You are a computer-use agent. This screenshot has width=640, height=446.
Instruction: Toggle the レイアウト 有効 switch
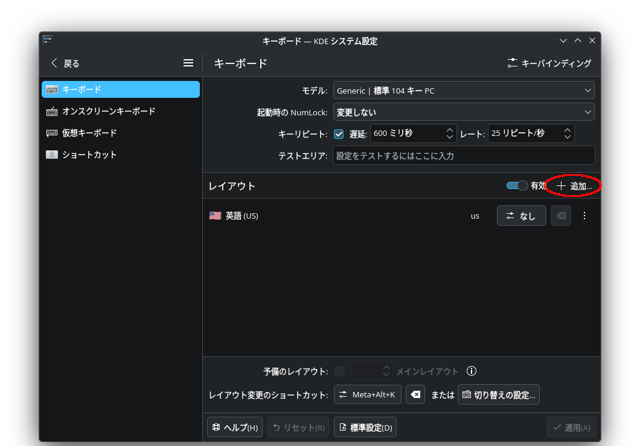pyautogui.click(x=517, y=186)
